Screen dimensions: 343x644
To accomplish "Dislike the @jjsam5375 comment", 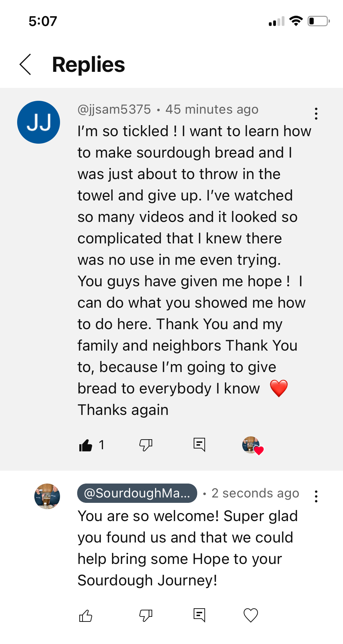I will [x=145, y=445].
